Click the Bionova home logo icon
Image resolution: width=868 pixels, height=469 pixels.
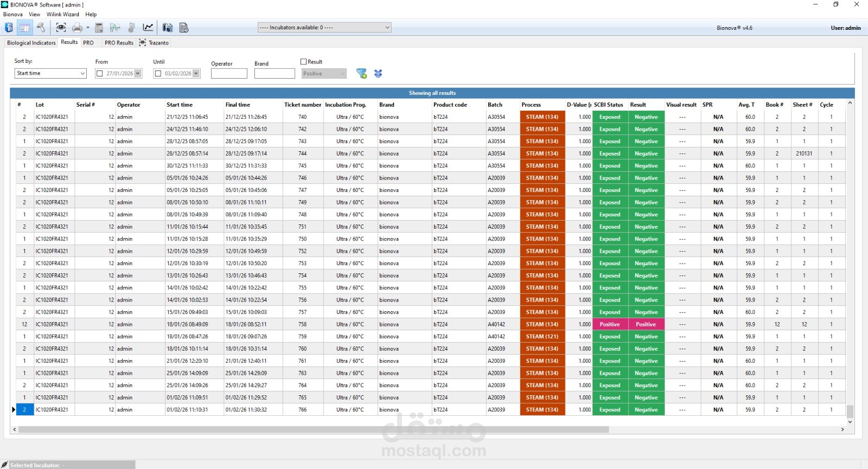pyautogui.click(x=9, y=28)
